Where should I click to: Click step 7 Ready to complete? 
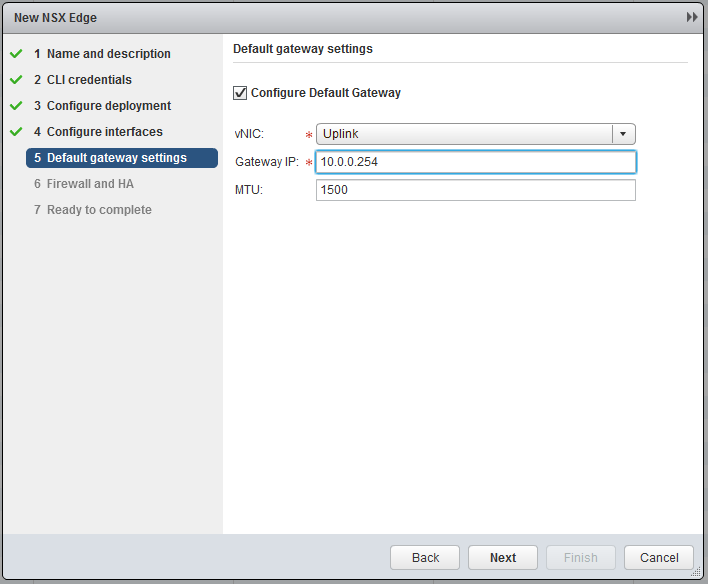(99, 210)
